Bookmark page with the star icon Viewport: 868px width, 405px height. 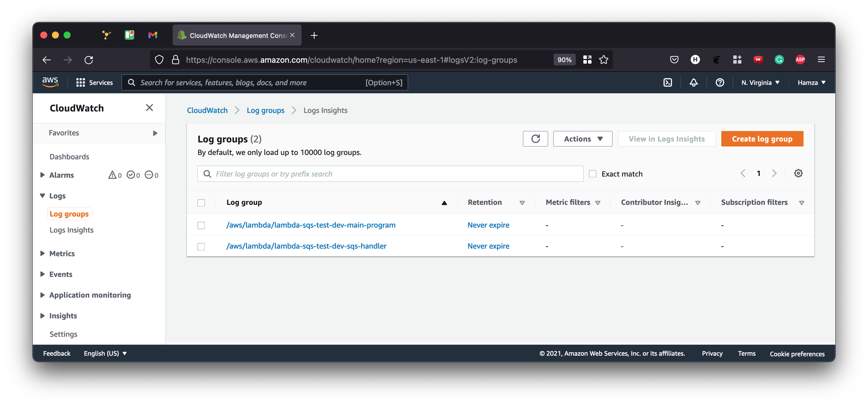point(603,60)
